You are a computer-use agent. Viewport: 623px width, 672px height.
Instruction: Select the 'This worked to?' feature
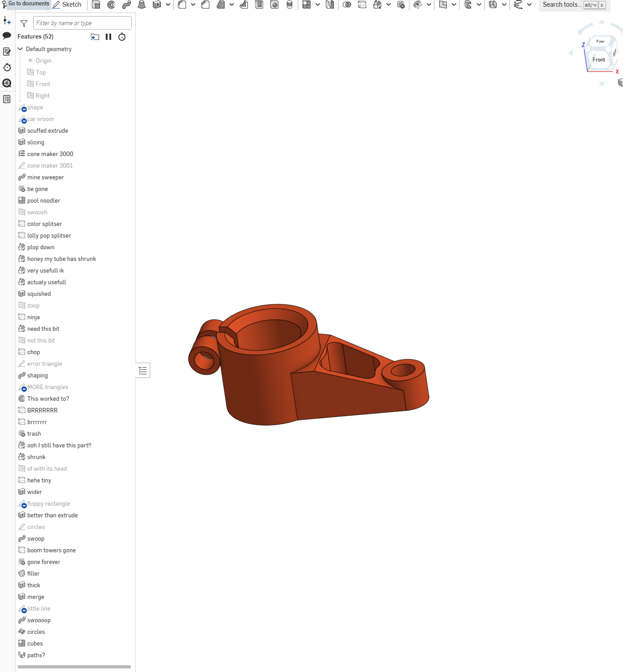point(48,399)
